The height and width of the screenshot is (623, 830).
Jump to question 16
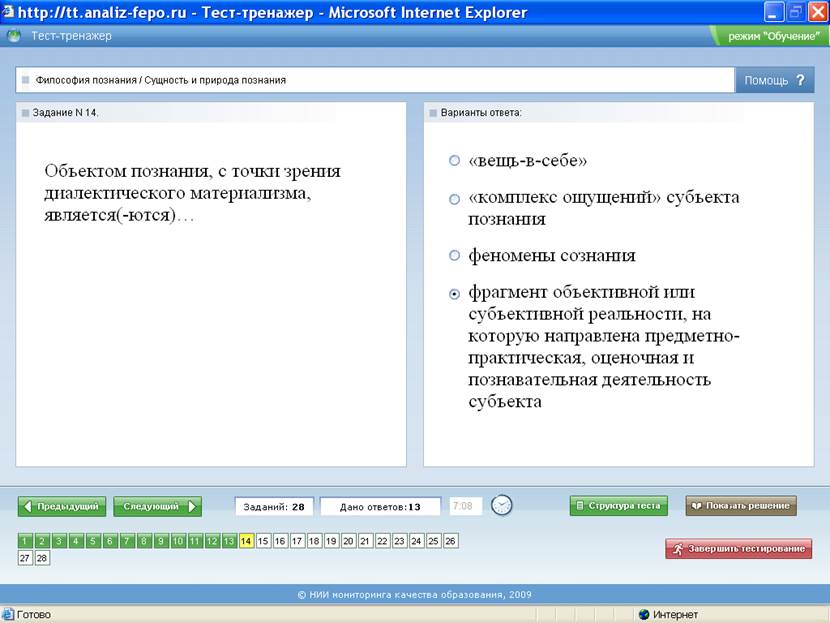click(280, 541)
